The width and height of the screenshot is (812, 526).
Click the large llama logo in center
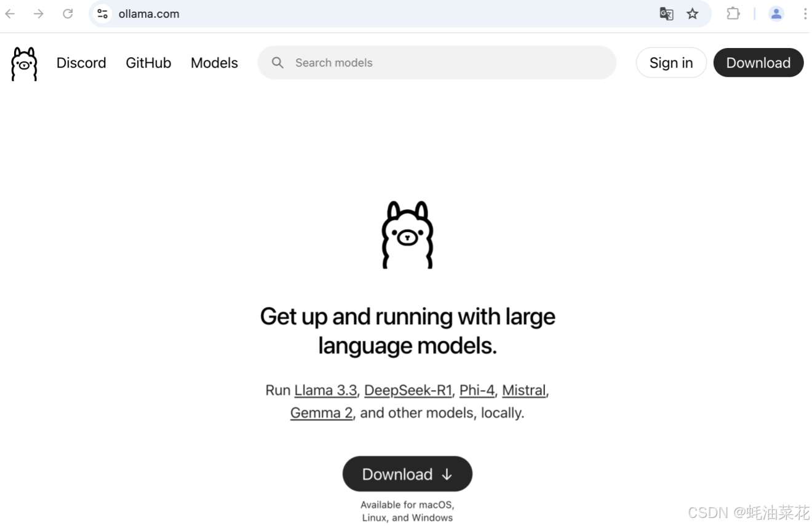407,234
